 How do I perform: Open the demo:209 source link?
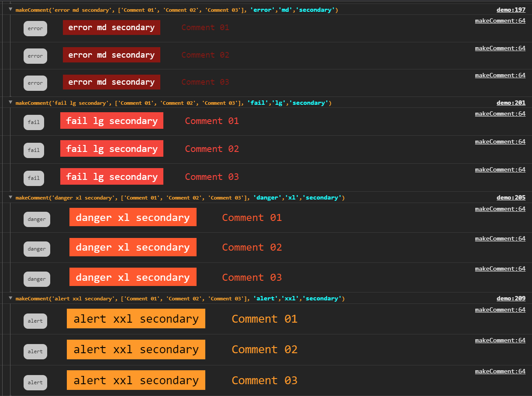pyautogui.click(x=511, y=298)
